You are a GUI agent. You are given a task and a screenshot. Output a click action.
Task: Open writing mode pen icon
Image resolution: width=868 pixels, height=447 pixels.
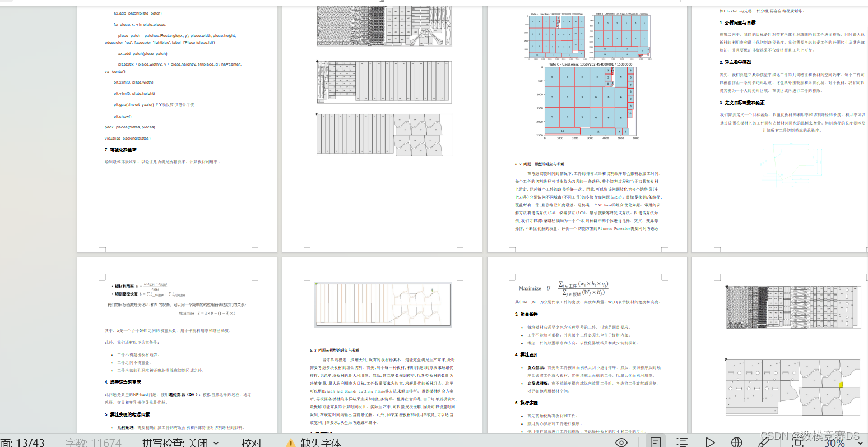pyautogui.click(x=763, y=443)
